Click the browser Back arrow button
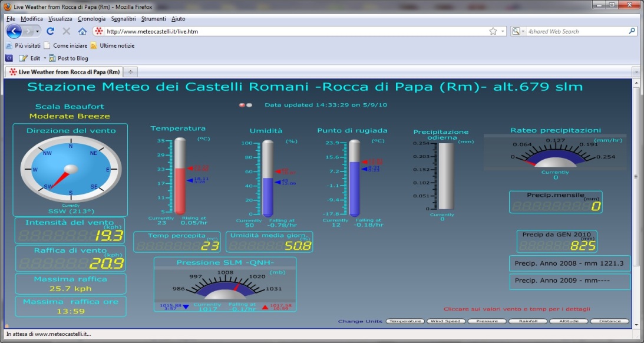This screenshot has width=644, height=343. (14, 31)
